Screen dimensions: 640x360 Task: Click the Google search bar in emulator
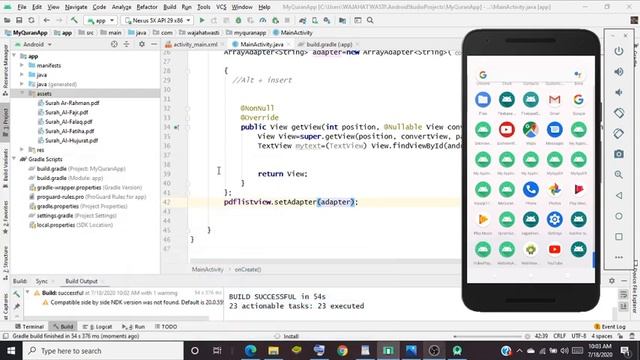(x=530, y=75)
